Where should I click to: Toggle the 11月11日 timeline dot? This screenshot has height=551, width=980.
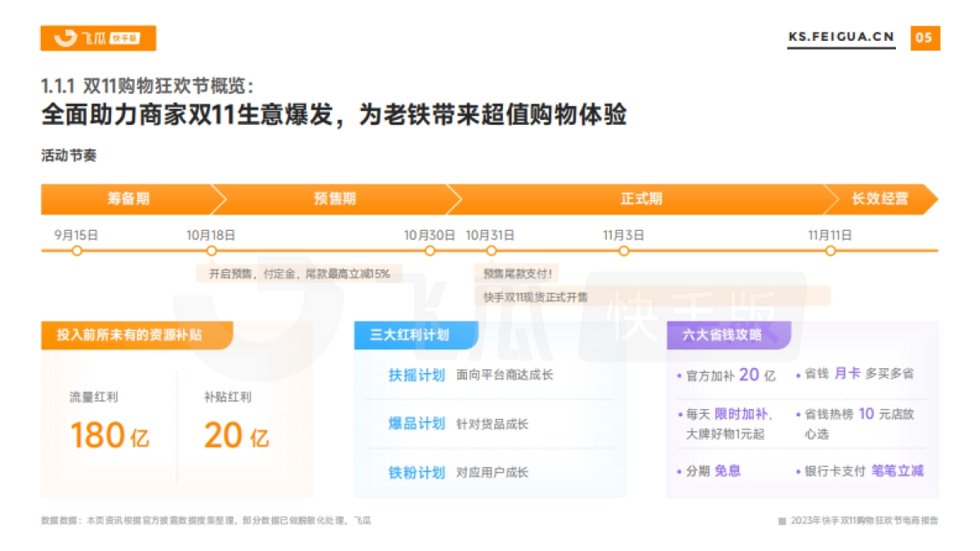coord(830,251)
